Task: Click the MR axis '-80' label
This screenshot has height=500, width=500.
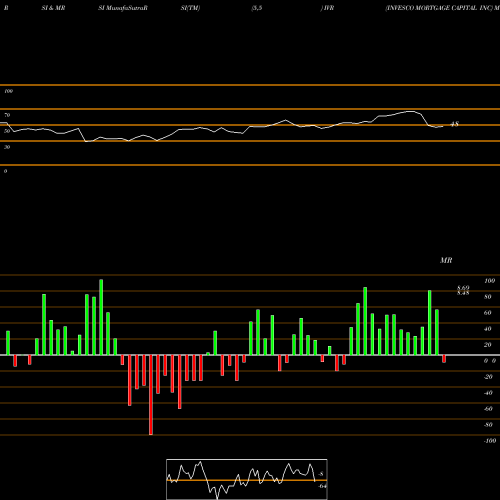Action: (x=488, y=425)
